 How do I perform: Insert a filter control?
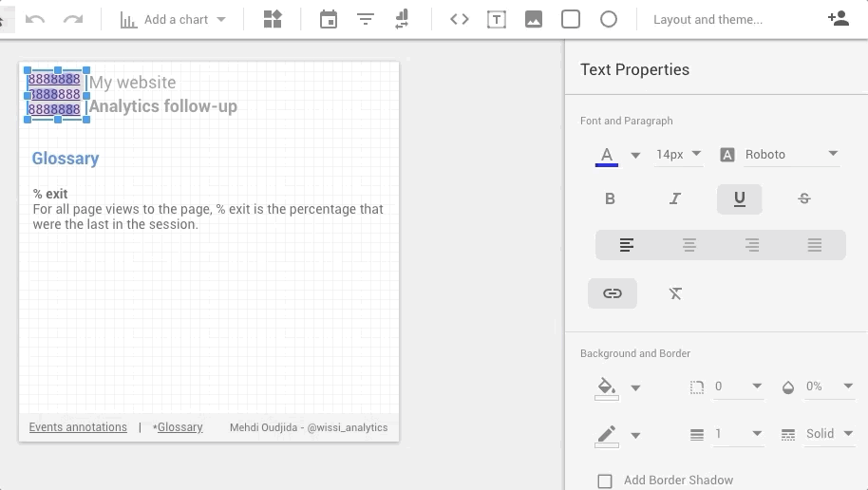366,19
